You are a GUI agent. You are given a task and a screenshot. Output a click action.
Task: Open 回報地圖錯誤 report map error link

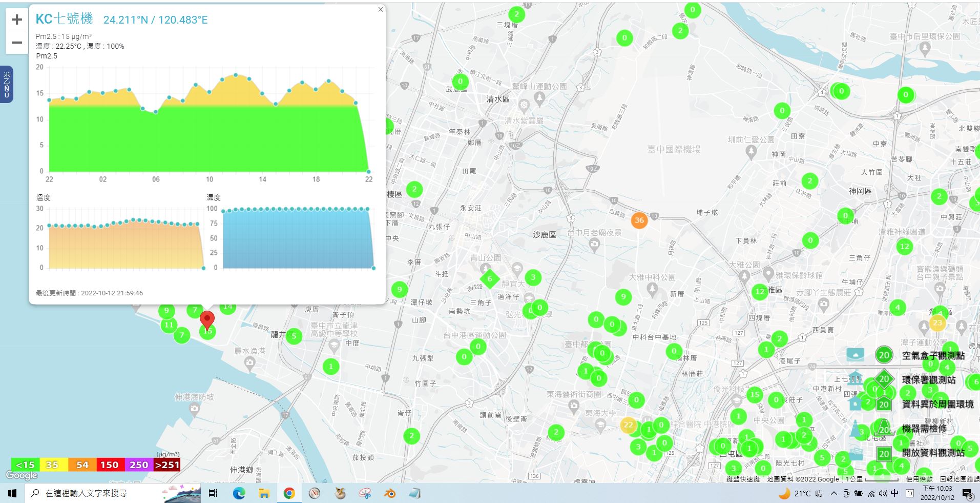(x=960, y=479)
